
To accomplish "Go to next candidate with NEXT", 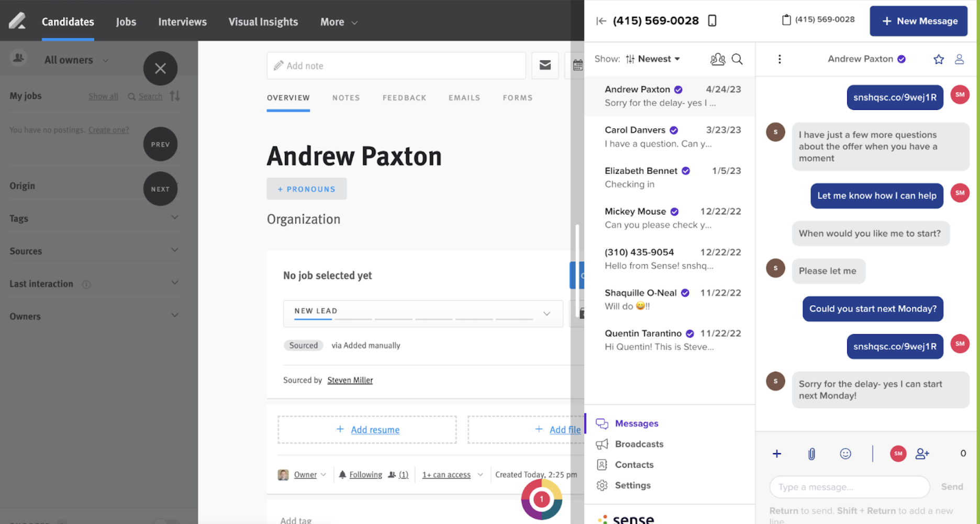I will [160, 189].
